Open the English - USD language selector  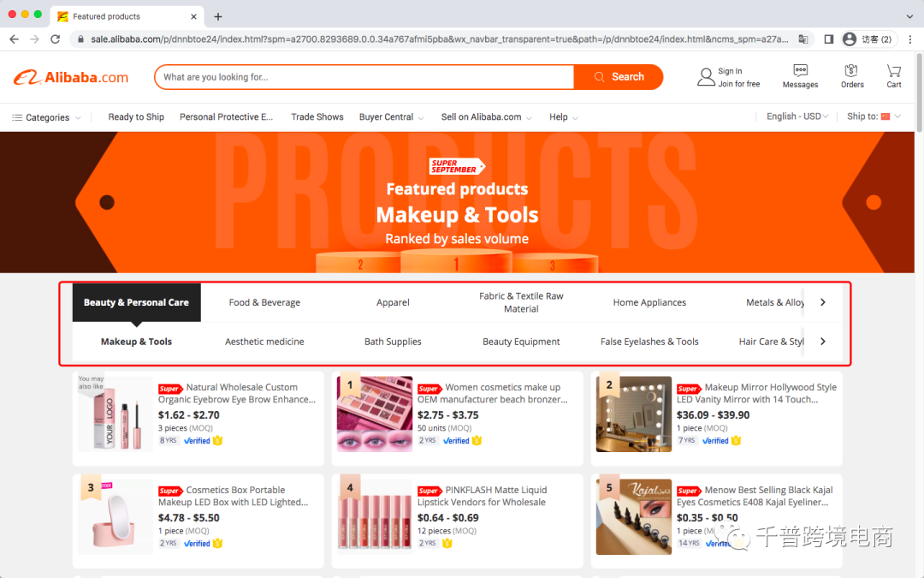(797, 116)
